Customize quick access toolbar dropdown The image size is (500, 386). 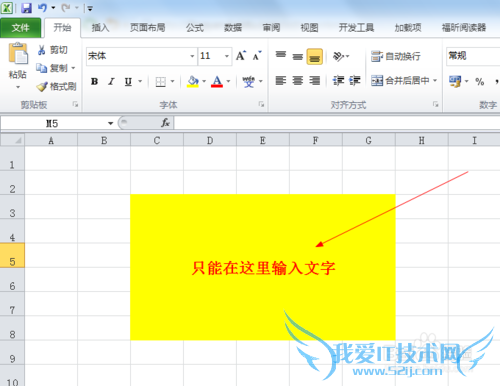pyautogui.click(x=90, y=8)
